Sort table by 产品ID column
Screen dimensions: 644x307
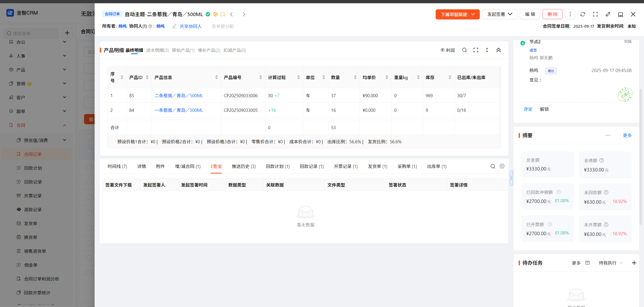147,77
